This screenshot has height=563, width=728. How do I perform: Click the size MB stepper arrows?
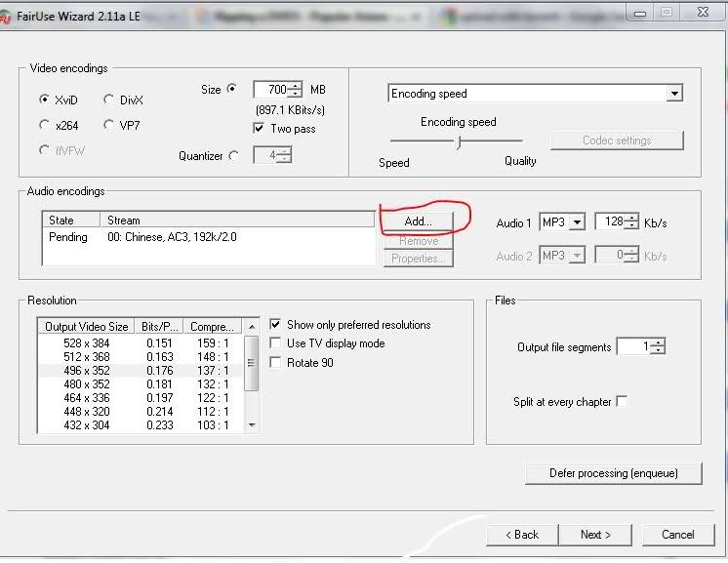[295, 90]
